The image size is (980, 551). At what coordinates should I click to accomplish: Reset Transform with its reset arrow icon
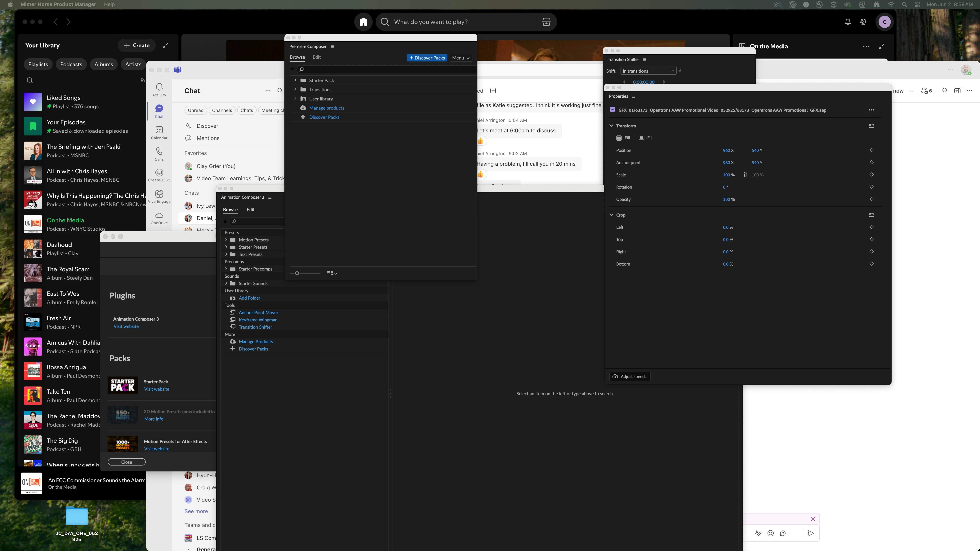click(x=872, y=126)
